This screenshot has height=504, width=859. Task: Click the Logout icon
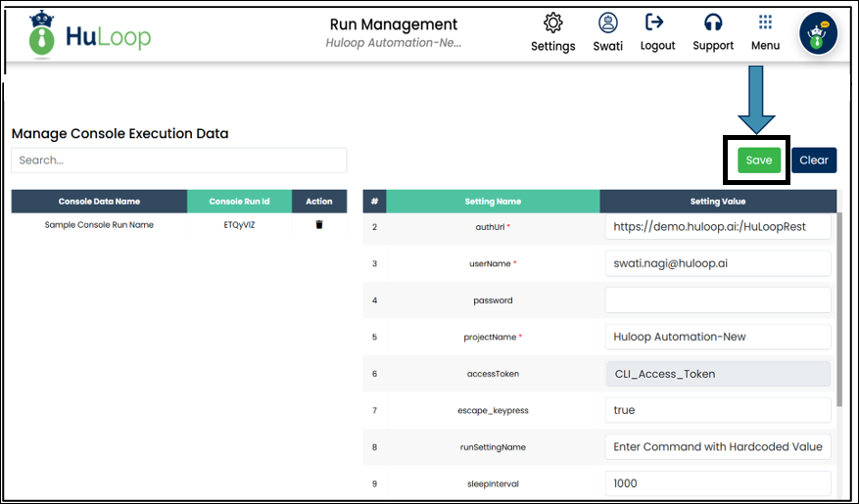click(x=655, y=23)
